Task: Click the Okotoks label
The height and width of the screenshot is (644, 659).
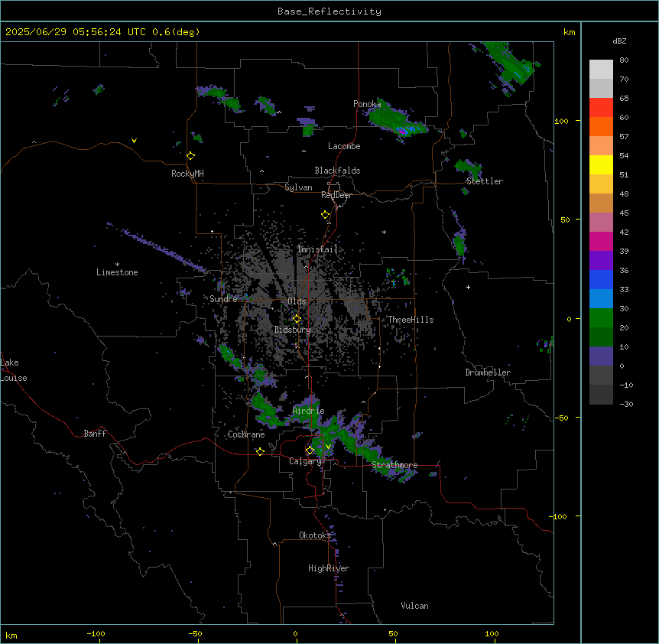Action: pyautogui.click(x=315, y=535)
